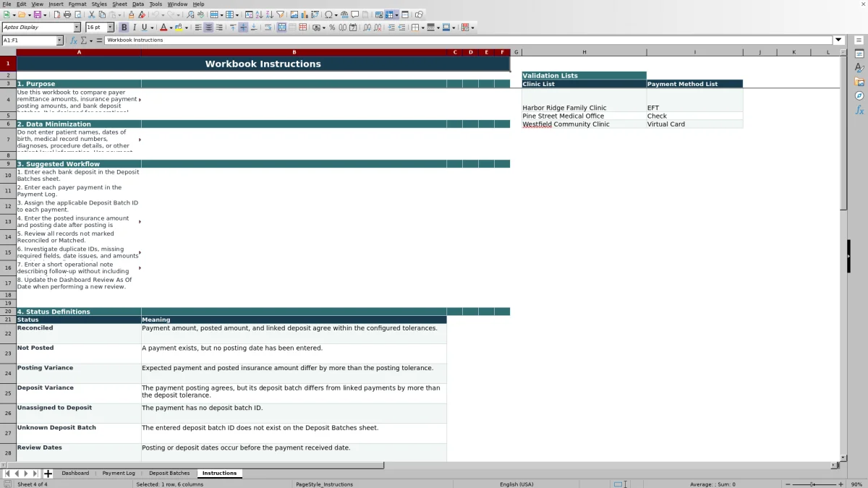
Task: Toggle Italic formatting button
Action: (135, 27)
